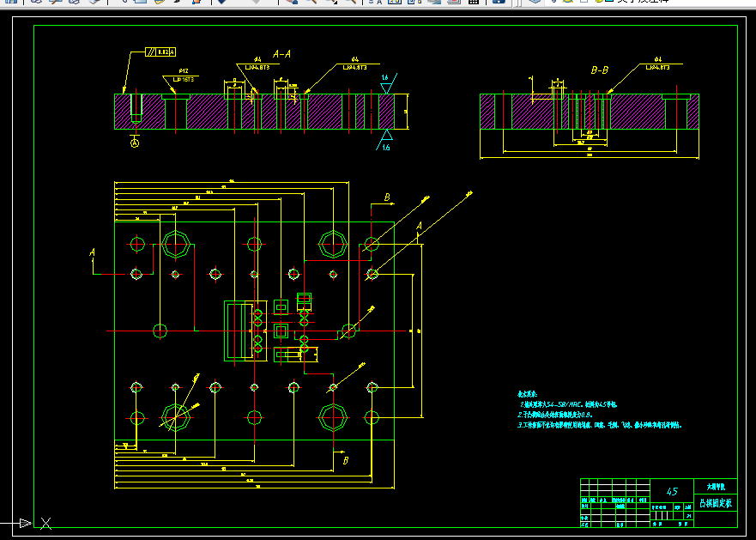Pick the lower 1.6 surface roughness symbol
This screenshot has height=540, width=756.
tap(384, 141)
